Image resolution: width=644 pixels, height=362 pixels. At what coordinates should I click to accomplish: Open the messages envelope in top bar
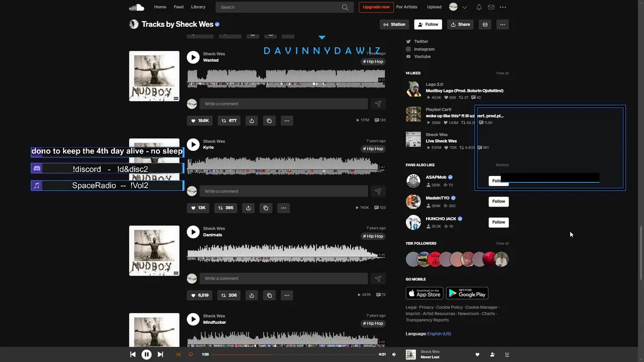click(491, 7)
